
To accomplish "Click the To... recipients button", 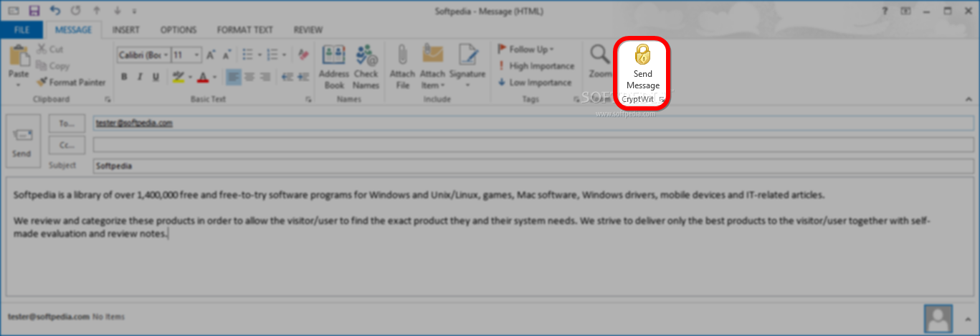I will click(67, 123).
